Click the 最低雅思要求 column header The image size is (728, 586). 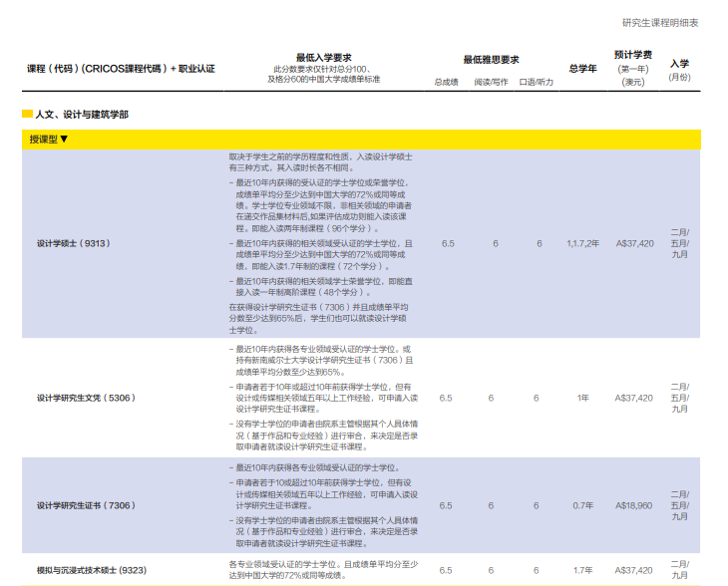491,60
